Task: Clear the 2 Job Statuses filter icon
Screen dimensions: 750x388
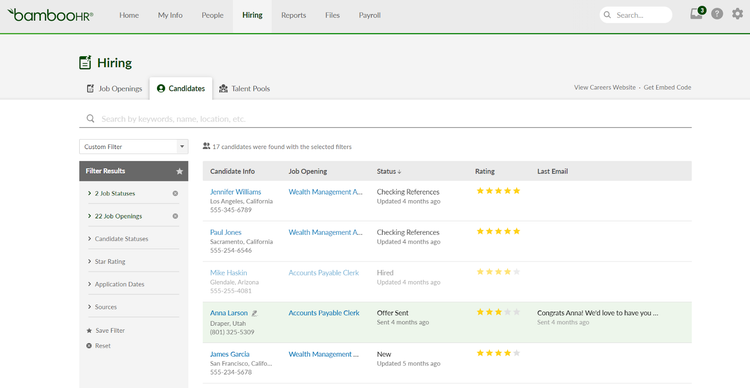Action: (x=175, y=193)
